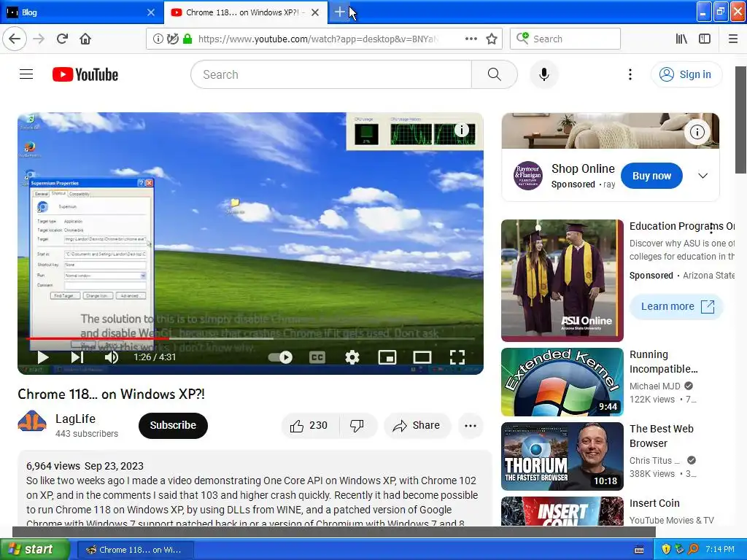This screenshot has height=560, width=747.
Task: Click the security shield tray icon
Action: [666, 550]
